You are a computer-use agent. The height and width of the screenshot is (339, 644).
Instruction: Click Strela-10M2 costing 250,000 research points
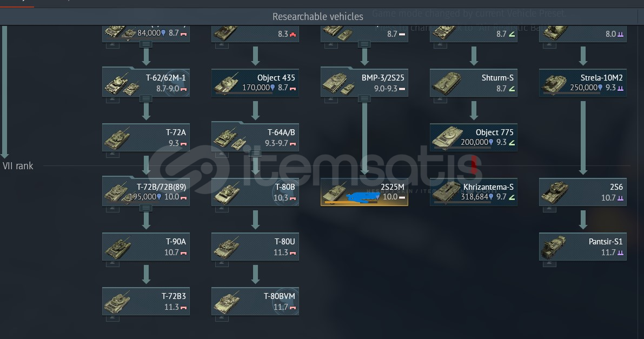pyautogui.click(x=583, y=83)
